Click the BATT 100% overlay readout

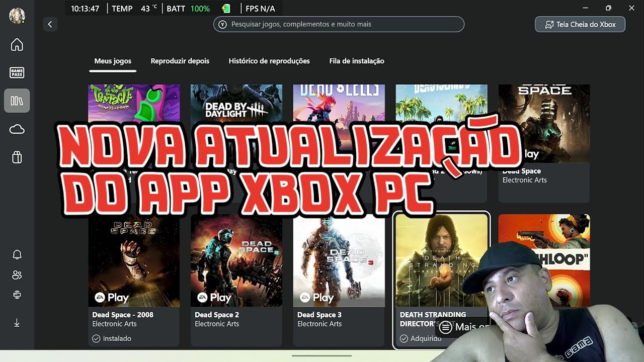pos(188,9)
